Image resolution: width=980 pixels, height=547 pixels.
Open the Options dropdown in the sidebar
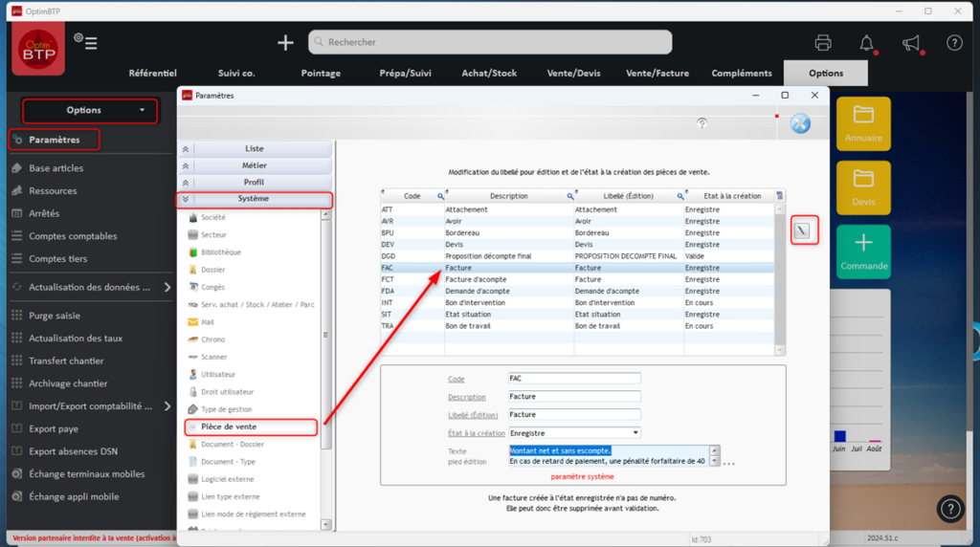click(90, 110)
